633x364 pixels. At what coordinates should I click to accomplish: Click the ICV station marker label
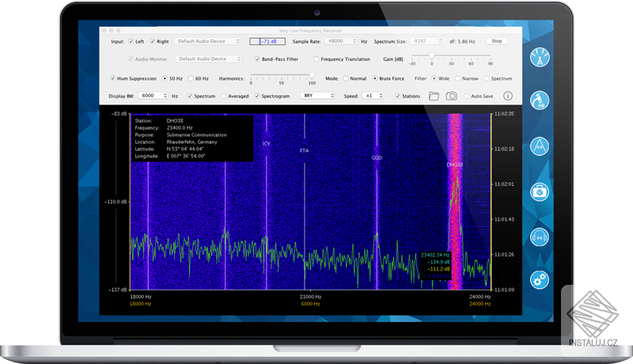pos(266,144)
